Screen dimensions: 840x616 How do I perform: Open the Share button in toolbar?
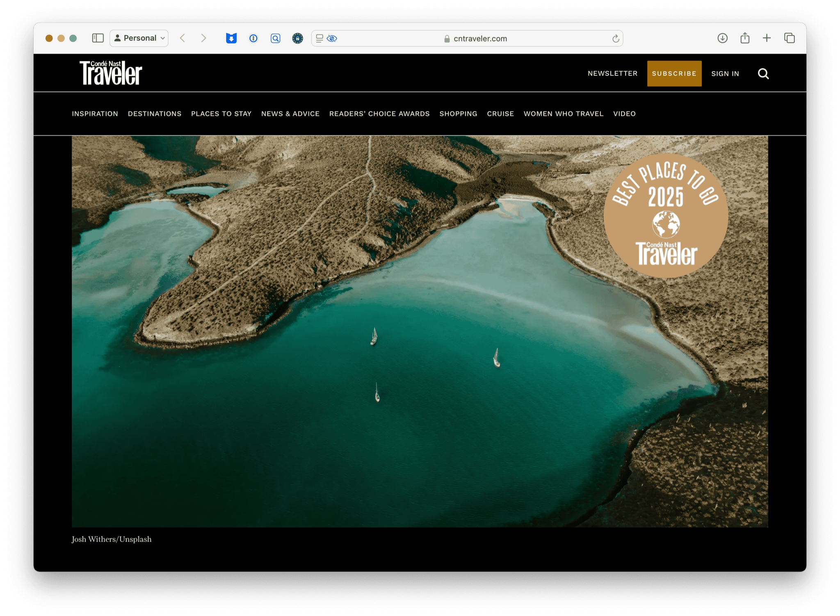pos(745,38)
